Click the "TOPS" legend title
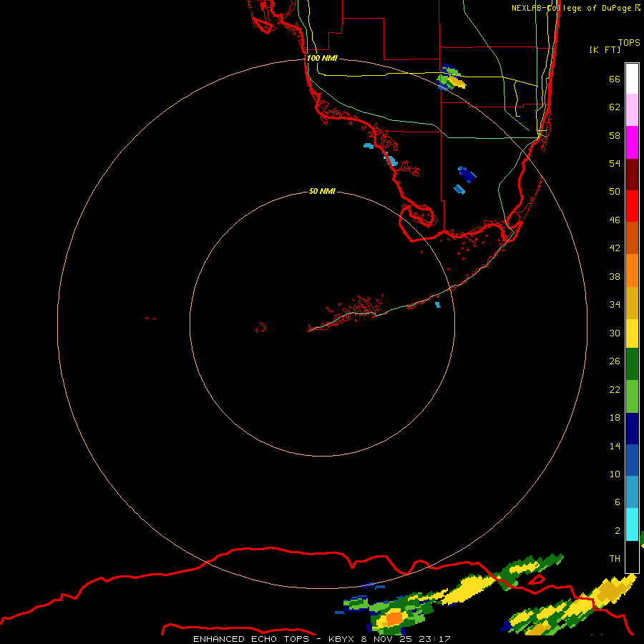Screen dimensions: 644x644 point(629,42)
